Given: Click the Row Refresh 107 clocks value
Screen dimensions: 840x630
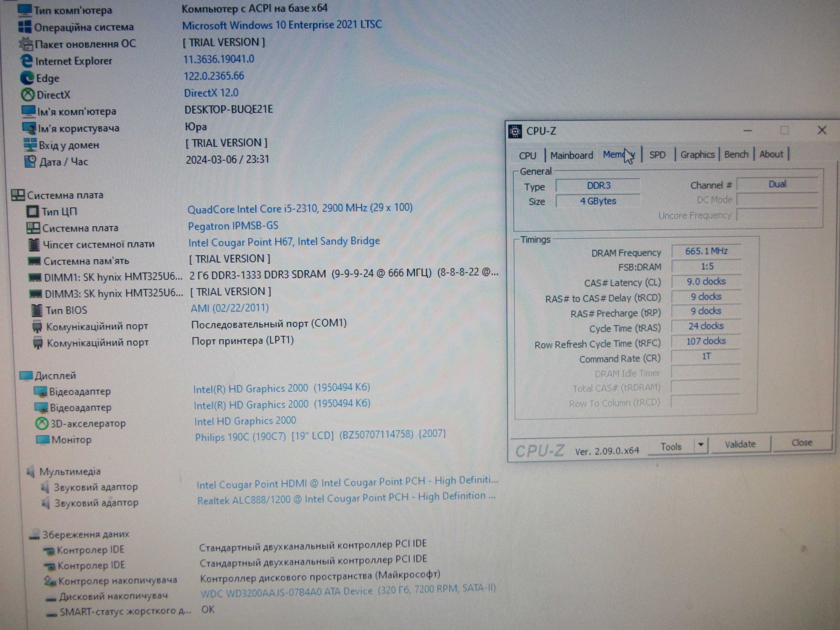Looking at the screenshot, I should click(706, 341).
